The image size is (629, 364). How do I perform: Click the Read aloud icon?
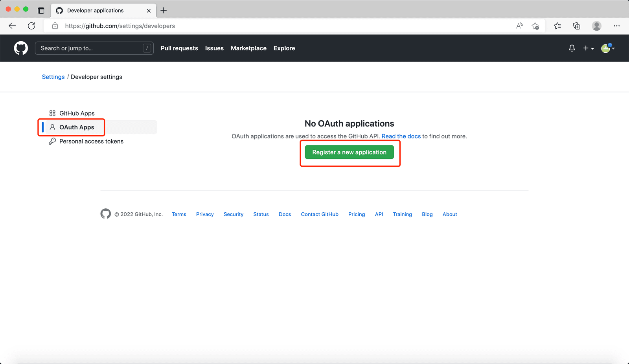(519, 26)
